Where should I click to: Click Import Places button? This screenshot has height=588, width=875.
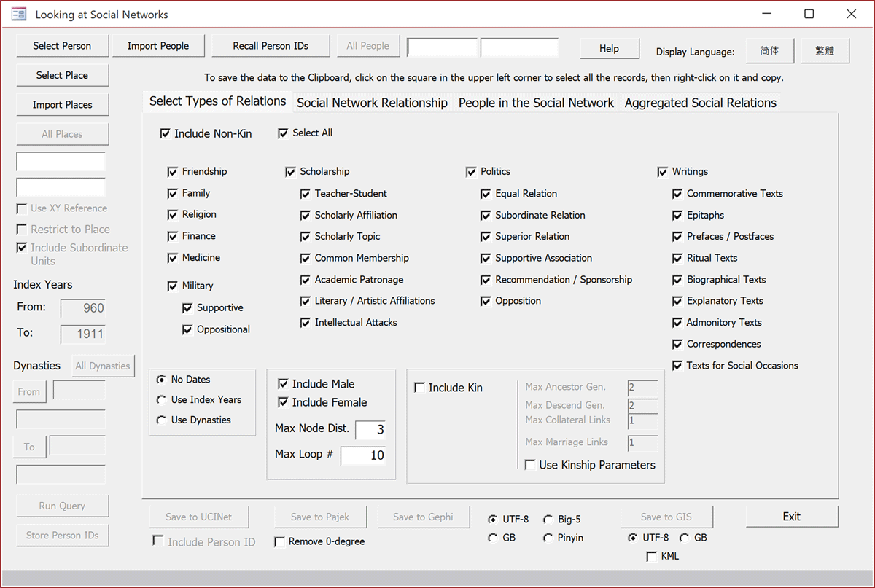coord(62,105)
